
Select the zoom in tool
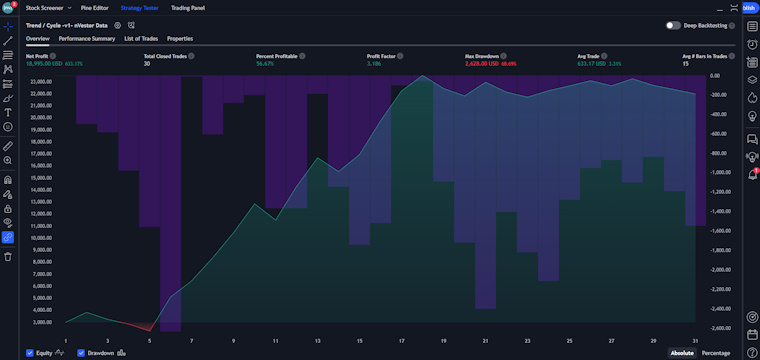tap(8, 160)
